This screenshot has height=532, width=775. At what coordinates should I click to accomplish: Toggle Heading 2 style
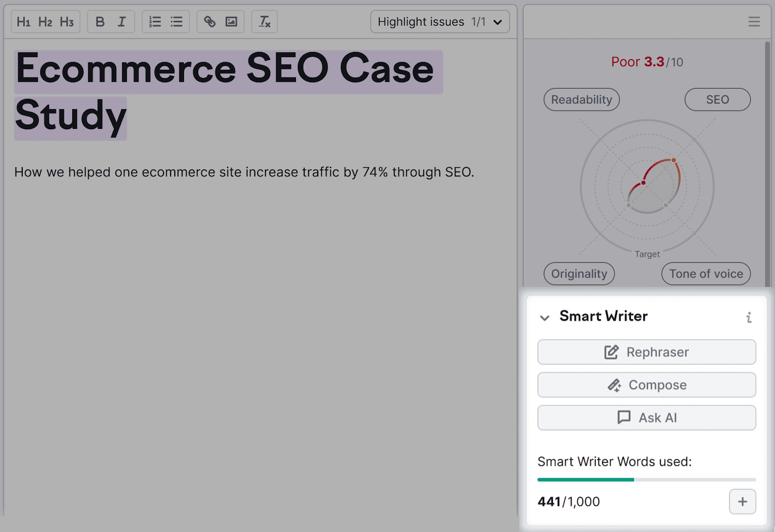coord(46,21)
